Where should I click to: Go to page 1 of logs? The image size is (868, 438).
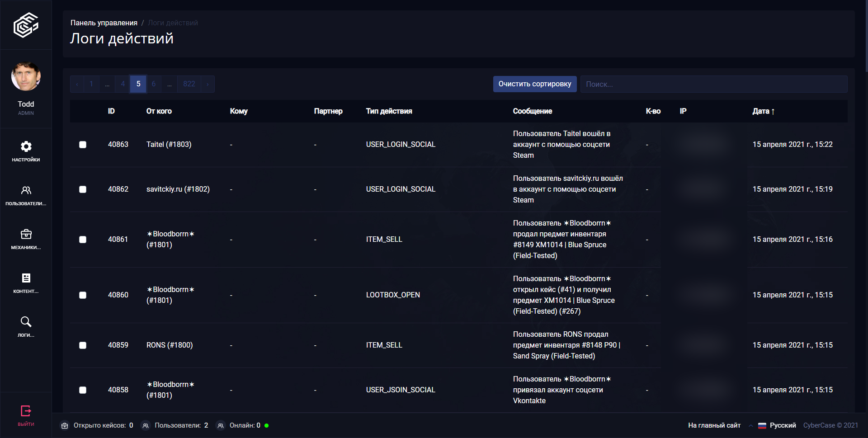[91, 84]
